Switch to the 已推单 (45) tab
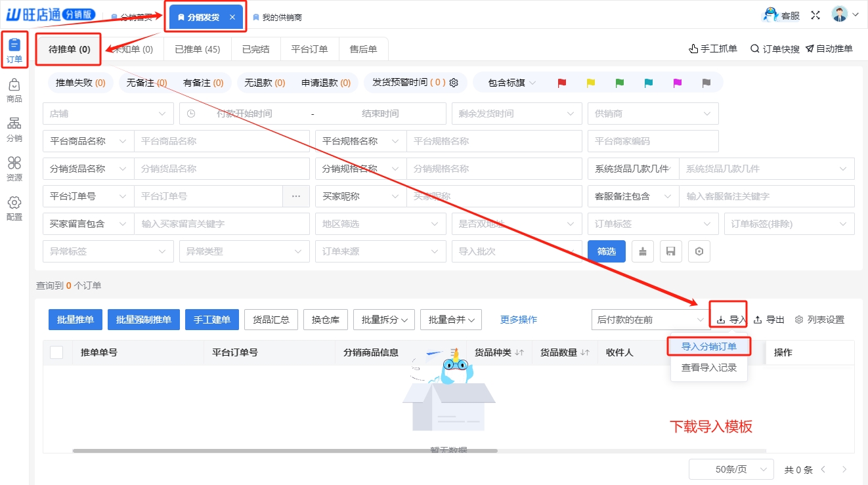 197,49
